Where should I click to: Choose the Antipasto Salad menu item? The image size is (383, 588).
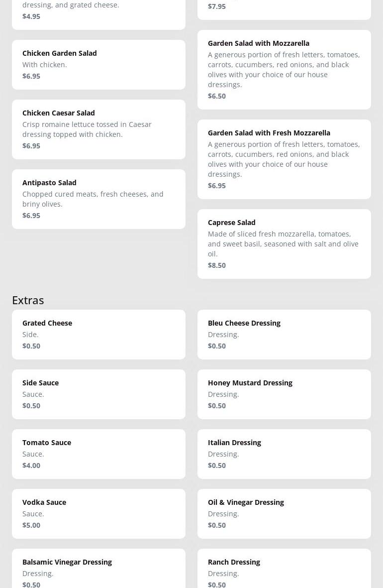click(x=98, y=199)
